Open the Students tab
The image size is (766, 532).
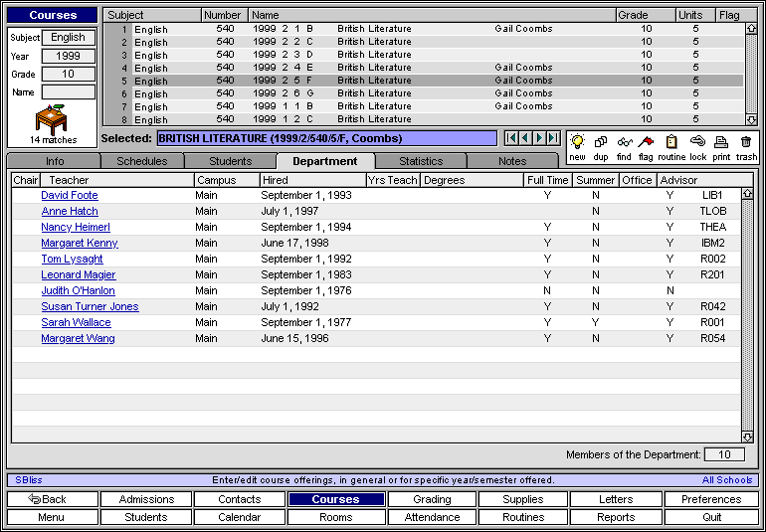pos(231,161)
